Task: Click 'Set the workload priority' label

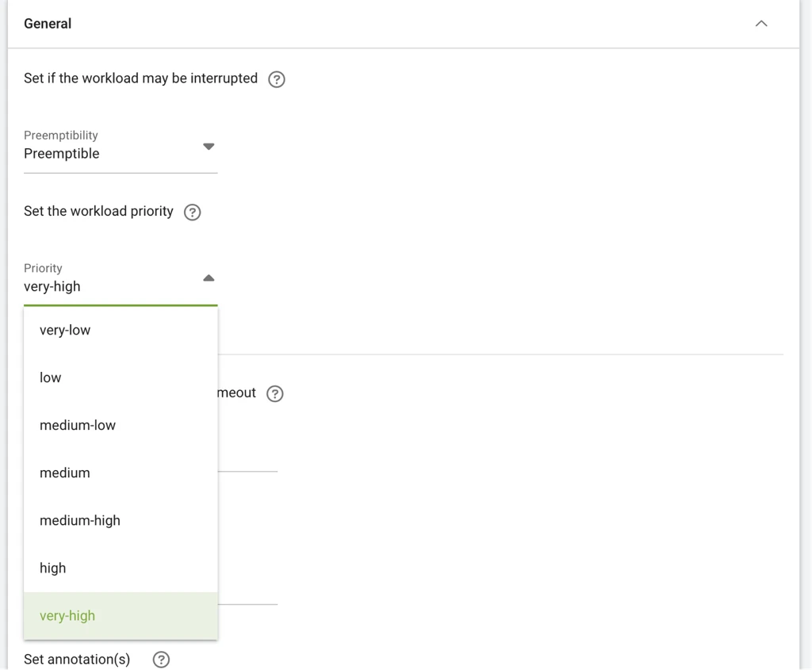Action: tap(98, 211)
